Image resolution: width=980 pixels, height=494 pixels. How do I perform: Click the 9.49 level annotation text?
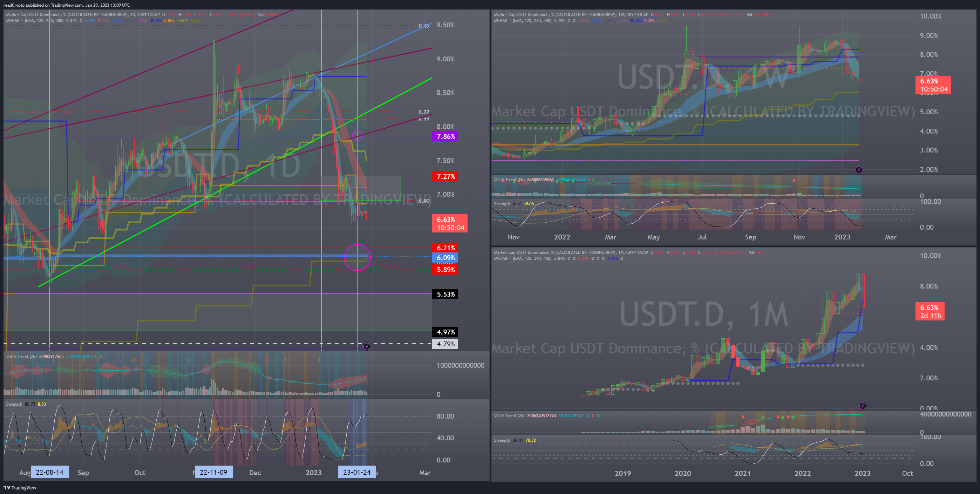coord(424,26)
